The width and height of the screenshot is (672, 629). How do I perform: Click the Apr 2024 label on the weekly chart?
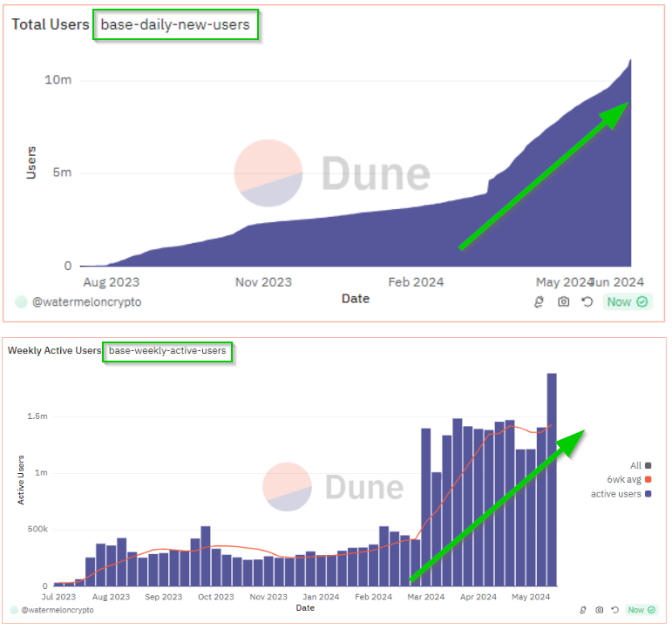coord(479,597)
